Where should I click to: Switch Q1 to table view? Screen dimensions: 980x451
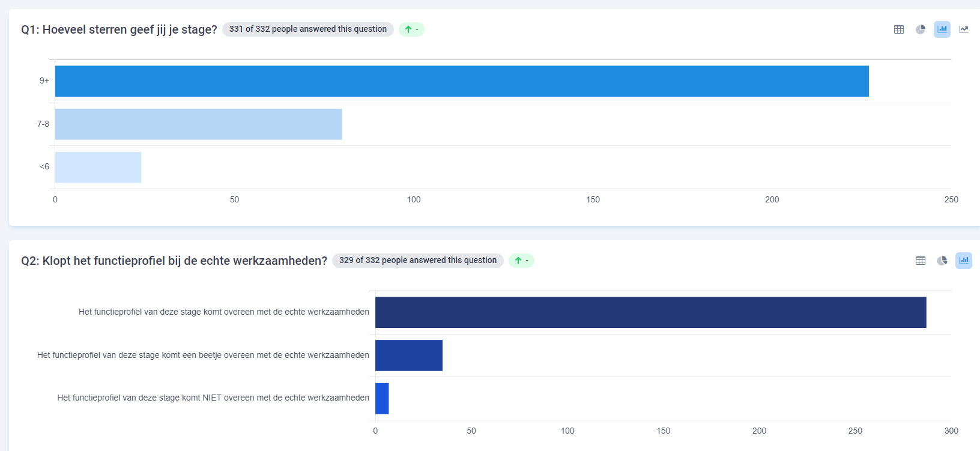pos(899,29)
